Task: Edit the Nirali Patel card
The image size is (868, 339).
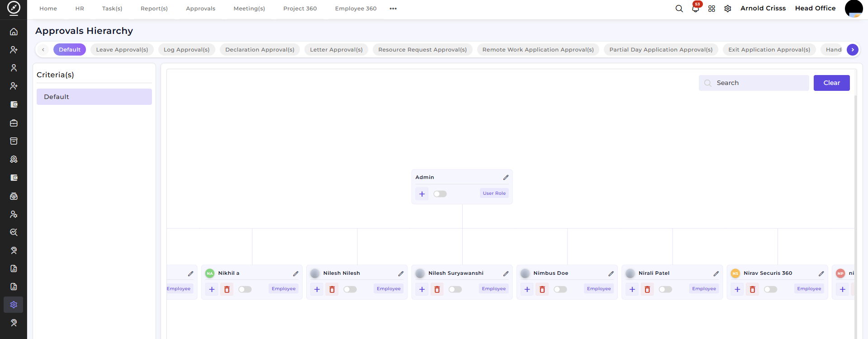Action: pyautogui.click(x=716, y=273)
